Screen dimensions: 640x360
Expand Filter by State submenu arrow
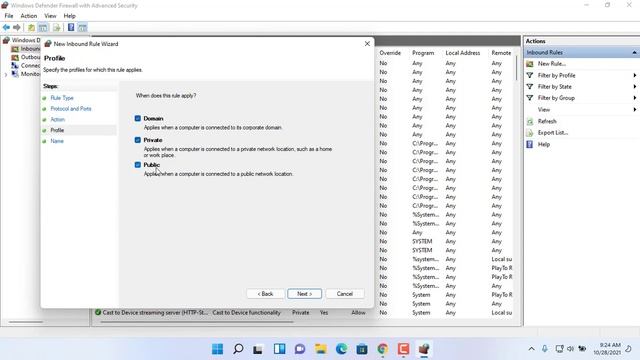[x=635, y=87]
